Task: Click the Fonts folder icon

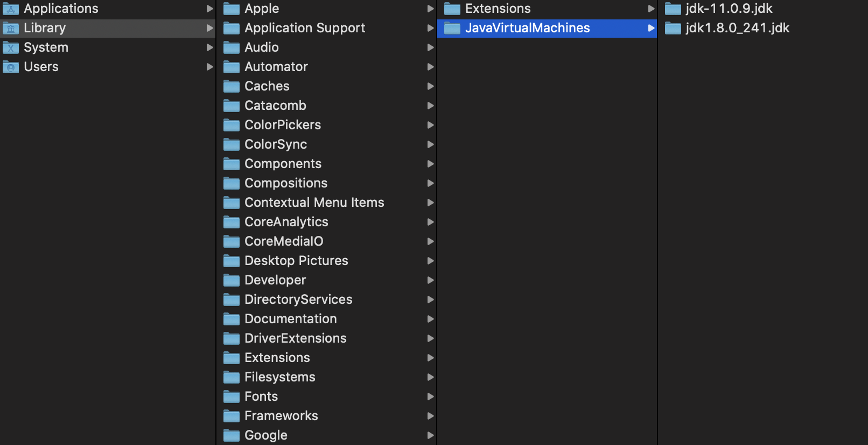Action: [x=231, y=397]
